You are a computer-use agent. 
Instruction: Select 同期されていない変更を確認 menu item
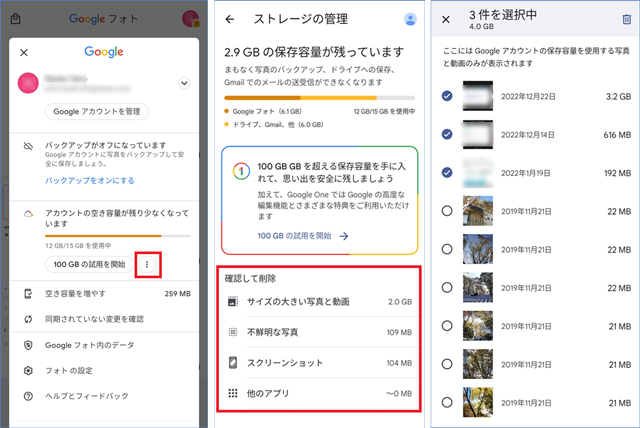[x=104, y=319]
